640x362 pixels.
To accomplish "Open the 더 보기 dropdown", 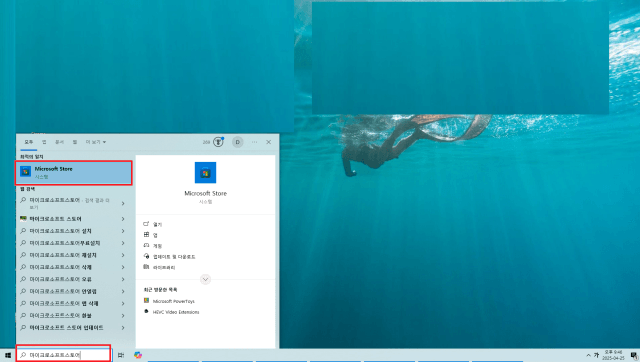I will point(96,142).
